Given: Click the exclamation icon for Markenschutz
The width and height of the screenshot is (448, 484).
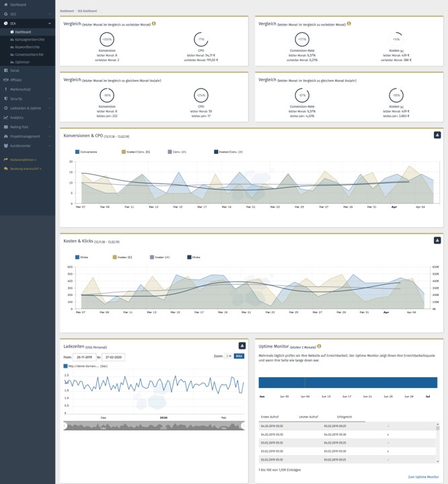Looking at the screenshot, I should (6, 89).
